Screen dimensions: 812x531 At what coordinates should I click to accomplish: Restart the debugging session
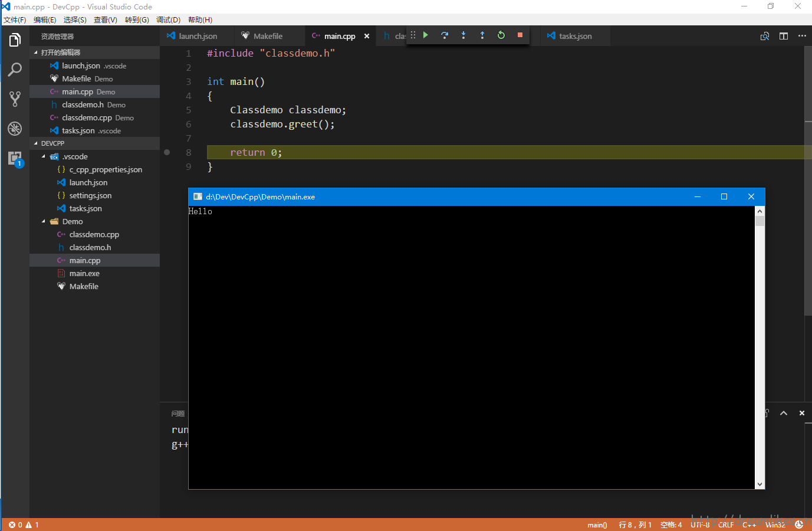pyautogui.click(x=501, y=35)
